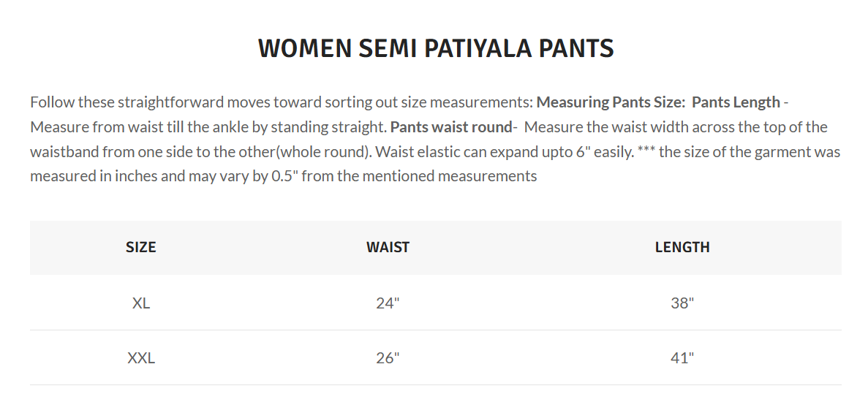Select the XL size cell
Screen dimensions: 868x413
point(141,303)
